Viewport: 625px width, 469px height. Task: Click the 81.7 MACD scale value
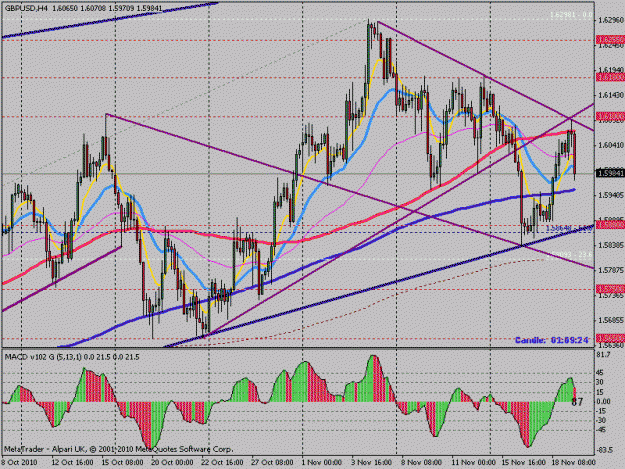[605, 355]
